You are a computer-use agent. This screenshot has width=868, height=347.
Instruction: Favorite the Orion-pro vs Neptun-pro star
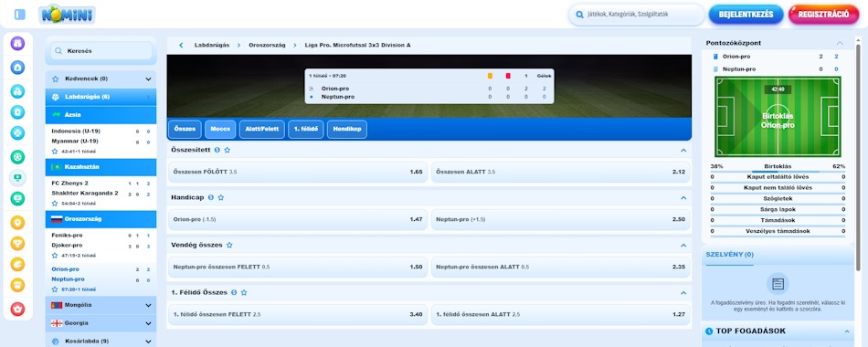coord(55,289)
